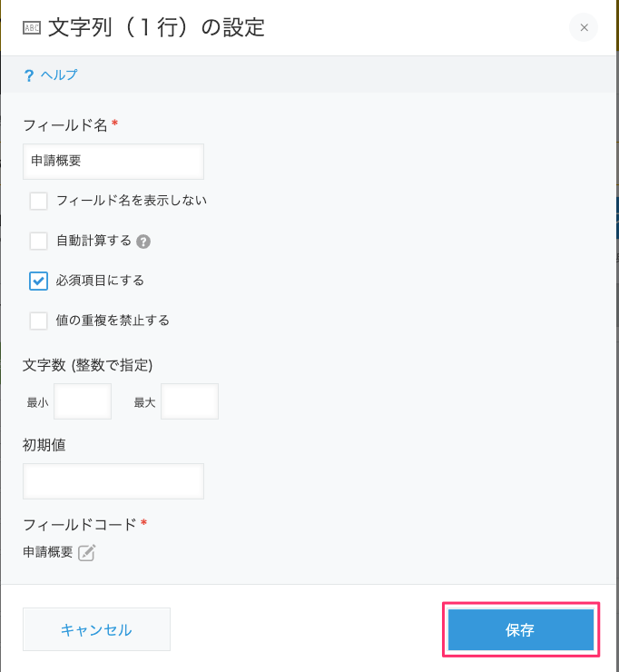Click the blue question mark help icon
Image resolution: width=619 pixels, height=672 pixels.
click(29, 75)
